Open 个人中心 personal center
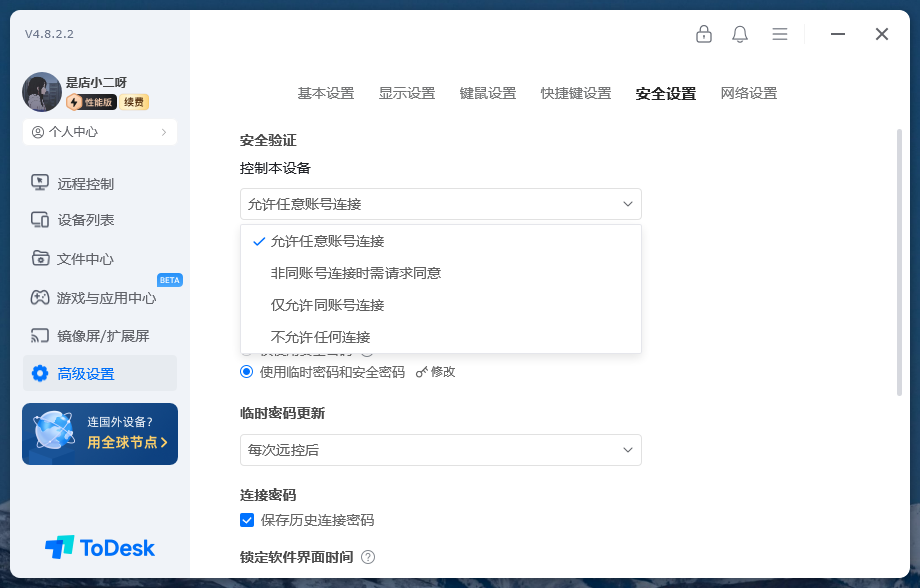Screen dimensions: 920x588 (100, 132)
